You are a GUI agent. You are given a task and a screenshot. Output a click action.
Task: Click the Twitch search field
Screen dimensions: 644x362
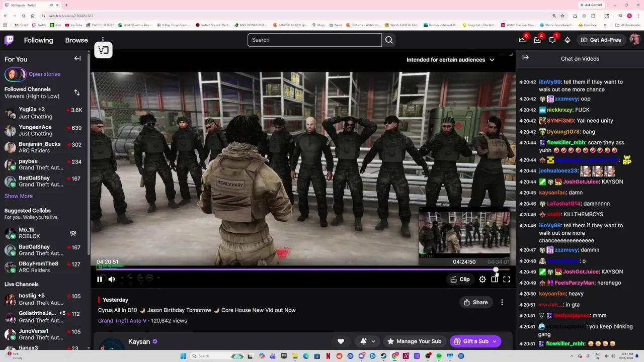tap(314, 40)
